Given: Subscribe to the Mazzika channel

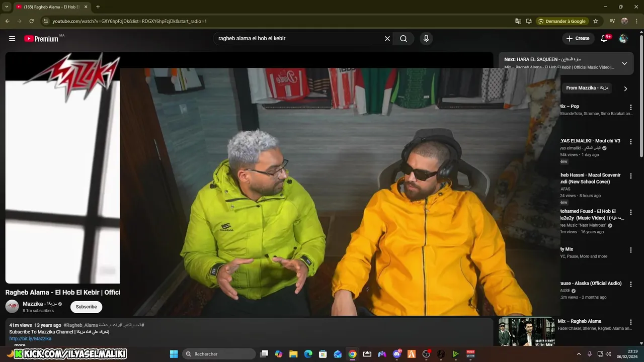Looking at the screenshot, I should click(x=86, y=307).
